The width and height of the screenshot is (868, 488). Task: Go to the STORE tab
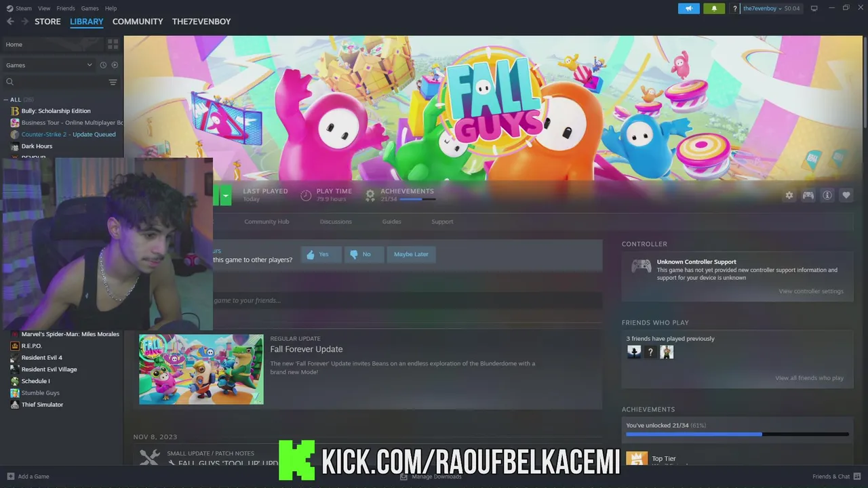tap(47, 22)
